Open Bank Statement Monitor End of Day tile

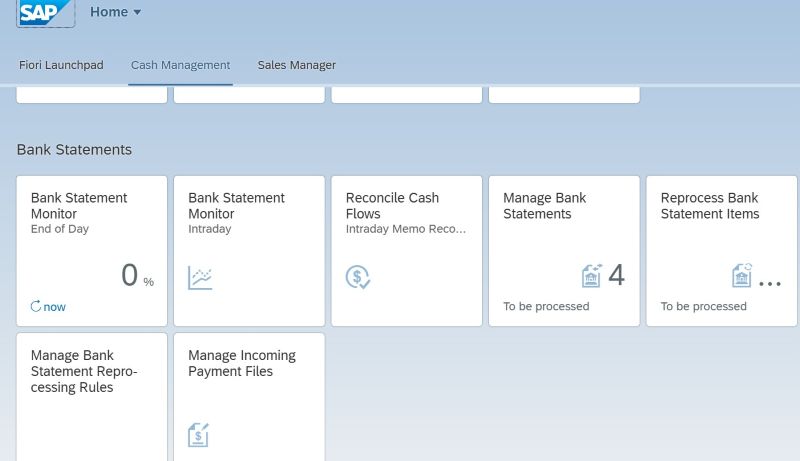[92, 251]
